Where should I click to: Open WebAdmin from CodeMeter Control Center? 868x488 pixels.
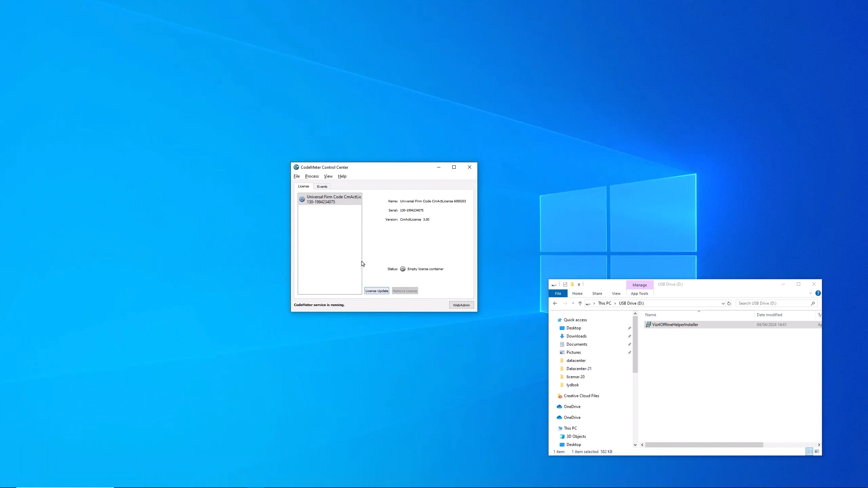[x=461, y=305]
